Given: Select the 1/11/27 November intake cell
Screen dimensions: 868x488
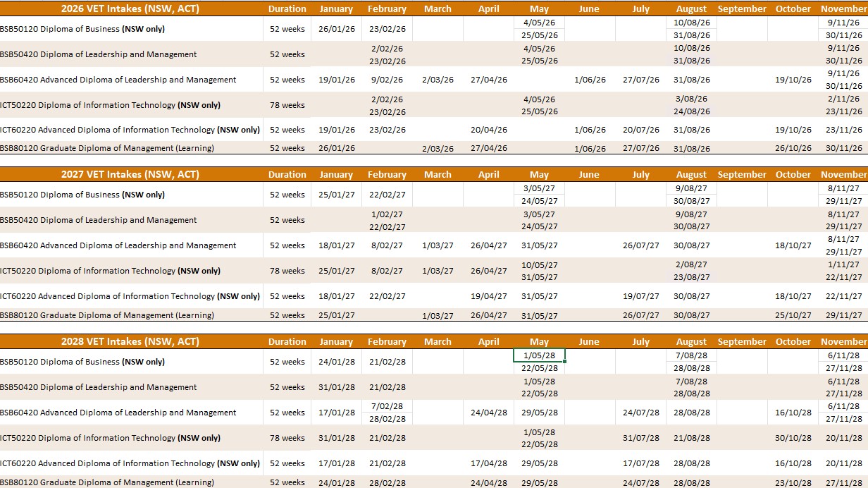Looking at the screenshot, I should click(843, 265).
